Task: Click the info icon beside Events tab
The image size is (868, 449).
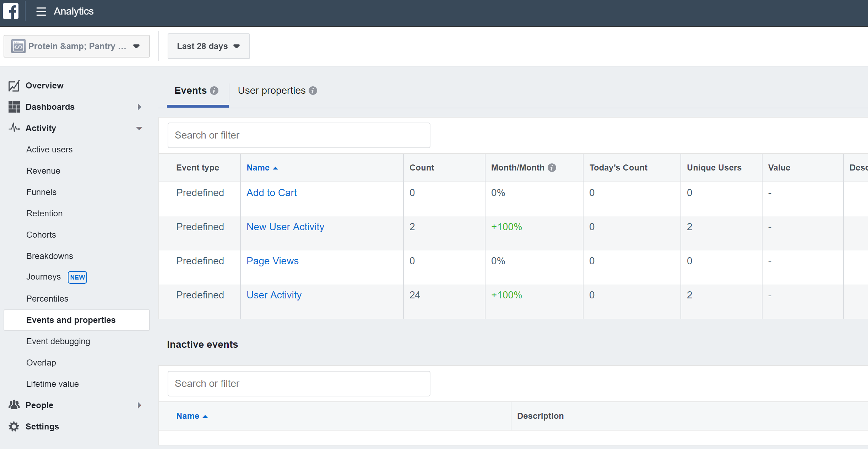Action: 214,91
